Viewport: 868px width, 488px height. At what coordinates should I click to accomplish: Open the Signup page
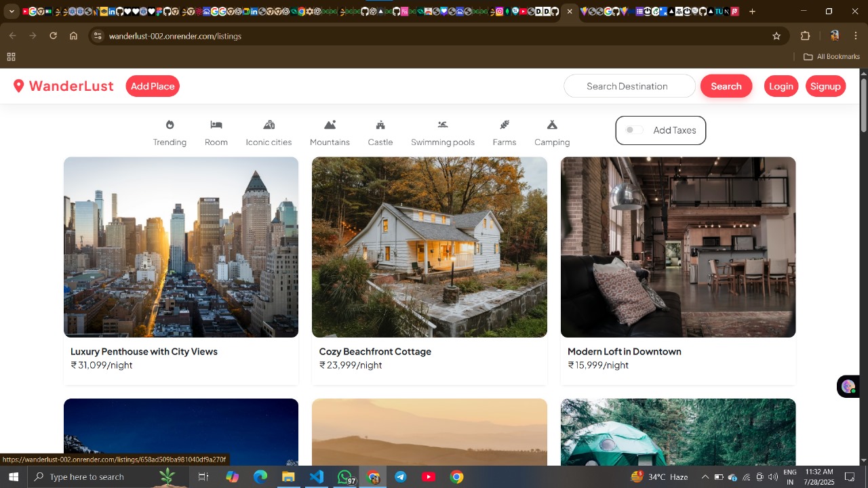(825, 86)
